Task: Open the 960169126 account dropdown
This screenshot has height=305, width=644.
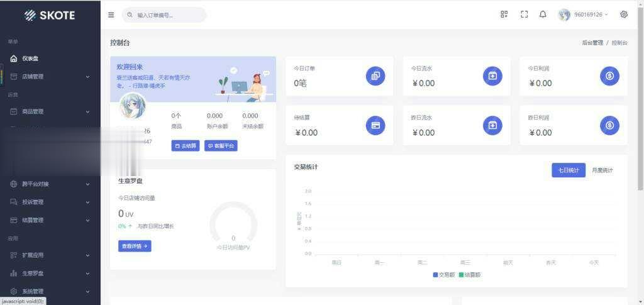Action: click(583, 14)
